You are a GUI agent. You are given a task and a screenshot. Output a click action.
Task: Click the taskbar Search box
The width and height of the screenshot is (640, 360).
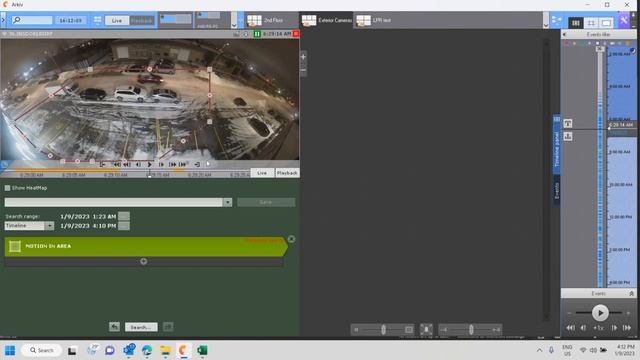tap(42, 350)
